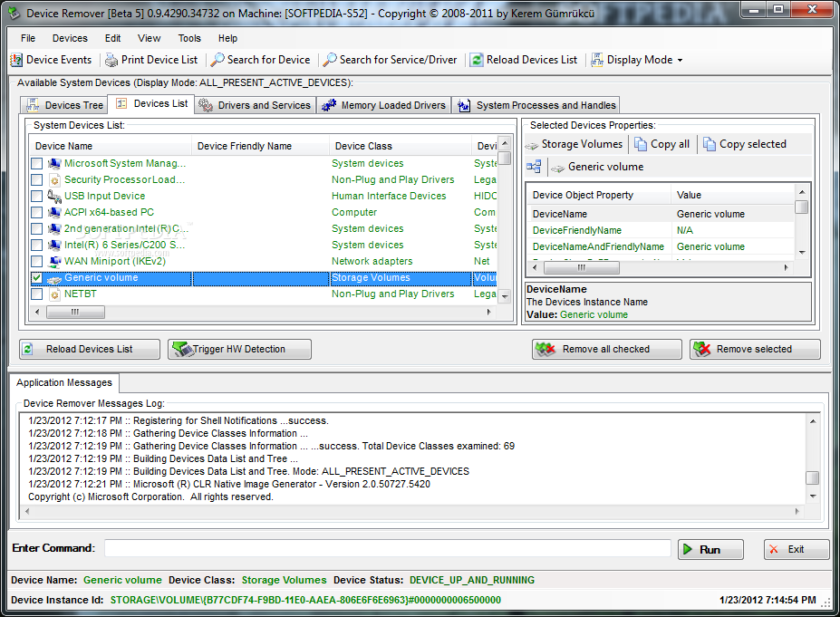Check the WAN Miniport (IKEv2) checkbox
The height and width of the screenshot is (617, 840).
36,261
